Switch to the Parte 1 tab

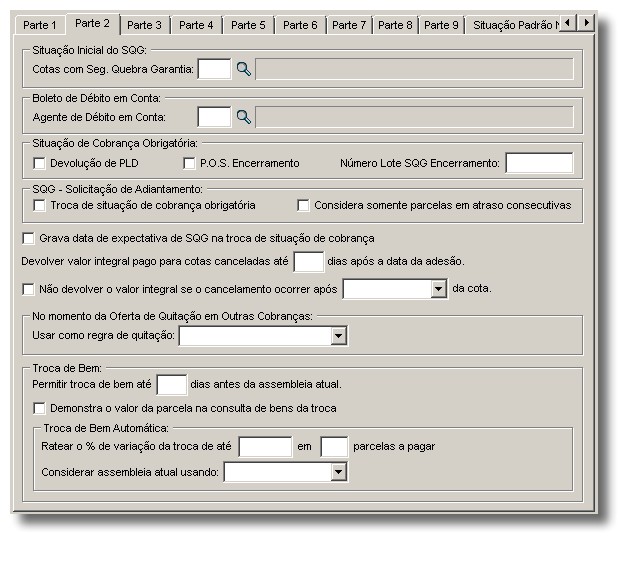[x=40, y=25]
